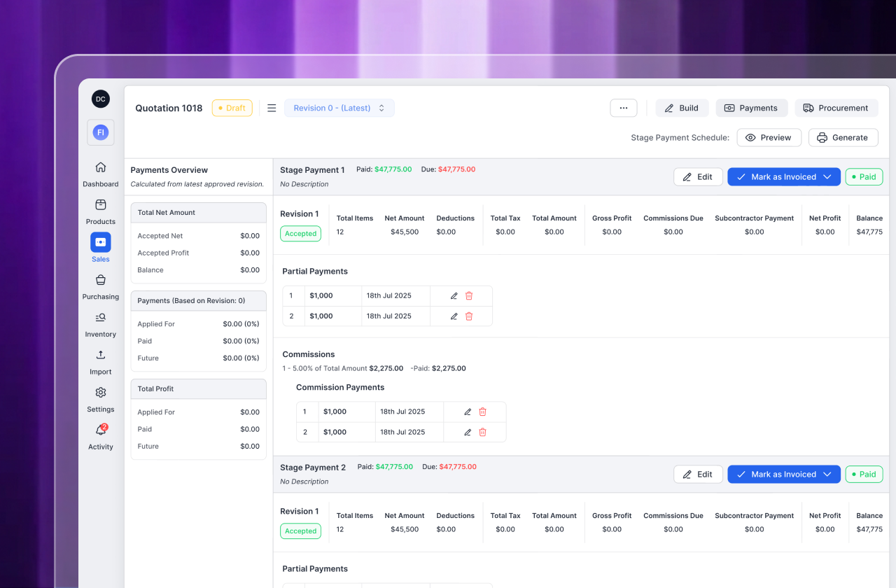Viewport: 896px width, 588px height.
Task: Switch to the Procurement tab
Action: [836, 108]
